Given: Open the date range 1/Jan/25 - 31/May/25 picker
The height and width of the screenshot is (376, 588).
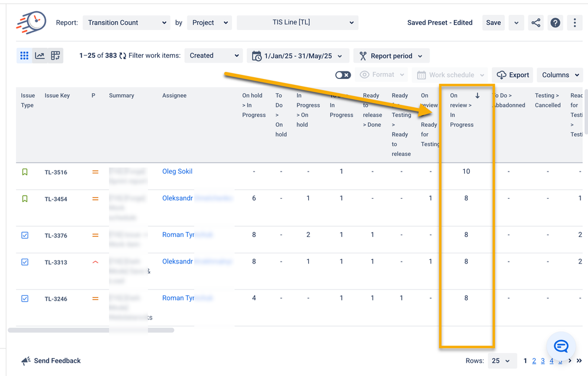Looking at the screenshot, I should pos(298,55).
